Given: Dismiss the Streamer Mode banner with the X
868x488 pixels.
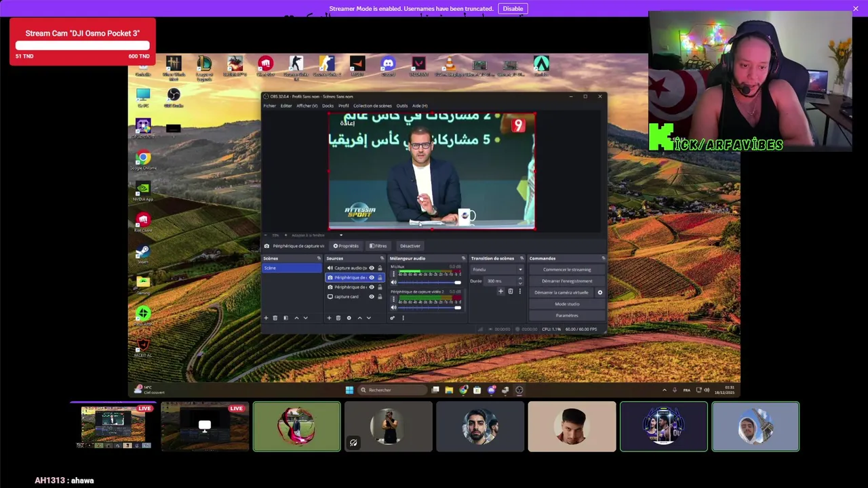Looking at the screenshot, I should [x=856, y=9].
